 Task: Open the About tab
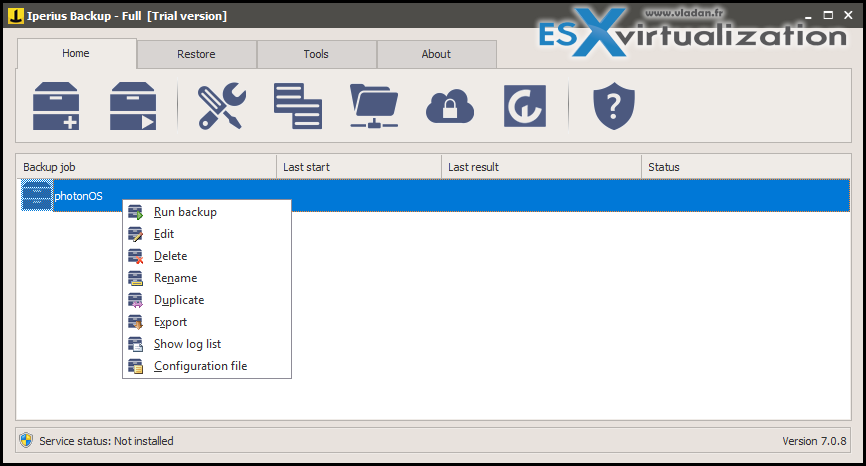[x=436, y=54]
